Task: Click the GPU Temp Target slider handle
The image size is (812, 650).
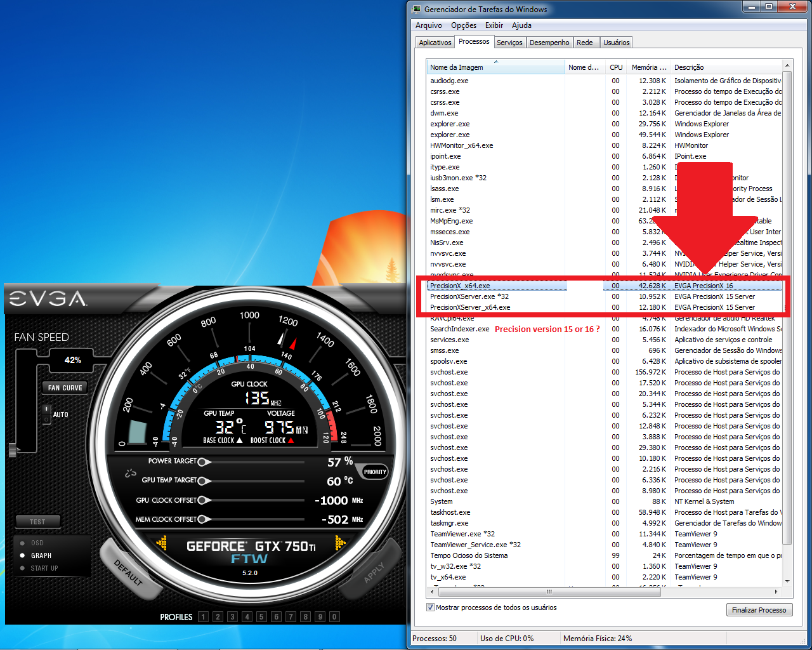Action: [x=204, y=481]
